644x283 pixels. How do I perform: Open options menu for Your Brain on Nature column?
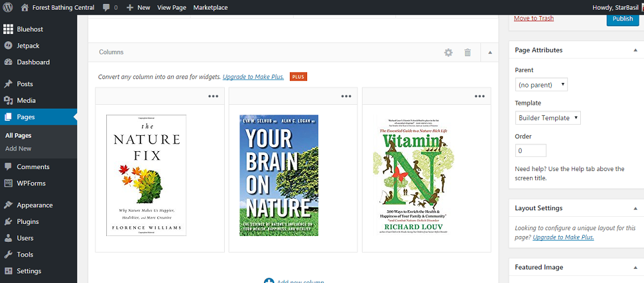point(346,96)
